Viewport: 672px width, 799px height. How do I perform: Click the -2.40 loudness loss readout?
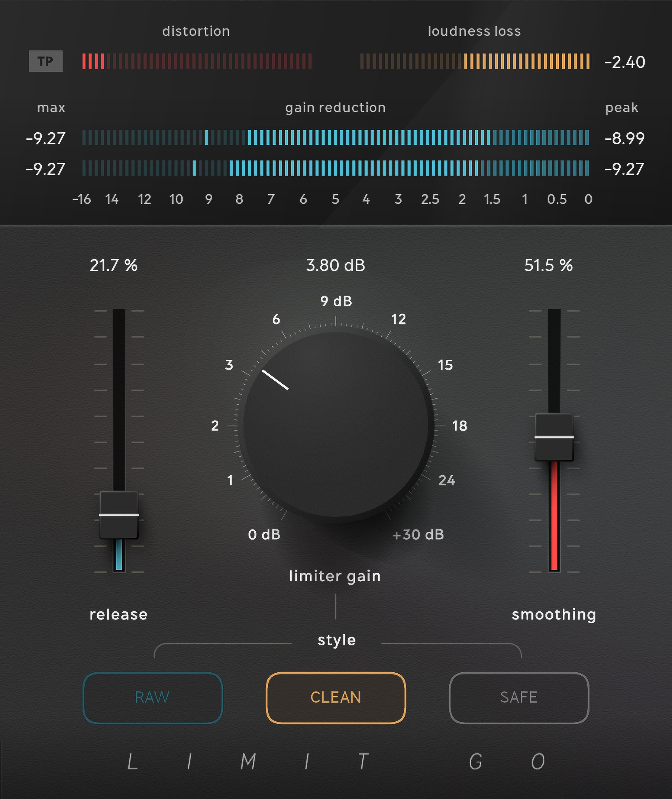625,62
